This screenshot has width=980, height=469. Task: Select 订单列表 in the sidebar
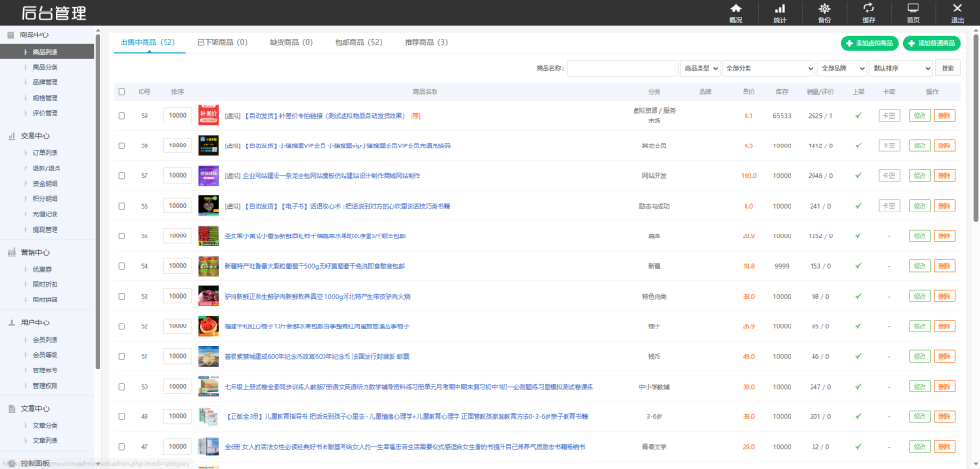[46, 152]
